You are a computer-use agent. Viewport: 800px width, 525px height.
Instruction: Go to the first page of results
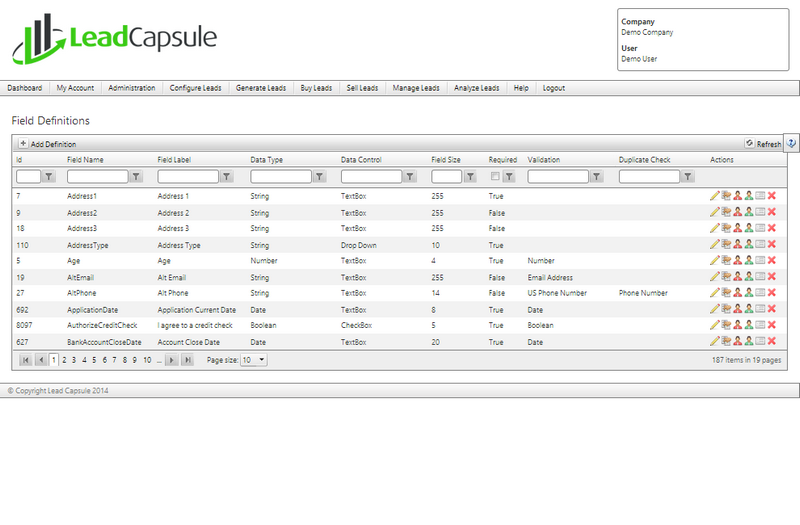[x=26, y=360]
